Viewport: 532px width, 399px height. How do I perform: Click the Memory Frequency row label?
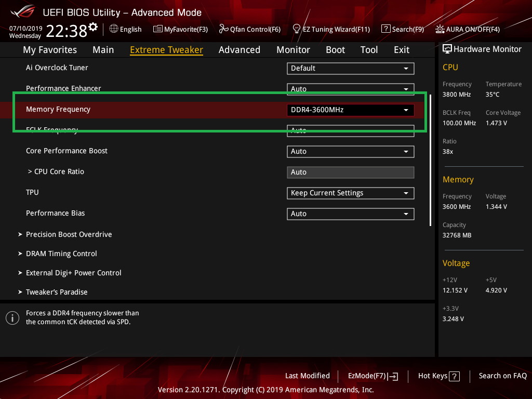pyautogui.click(x=58, y=109)
